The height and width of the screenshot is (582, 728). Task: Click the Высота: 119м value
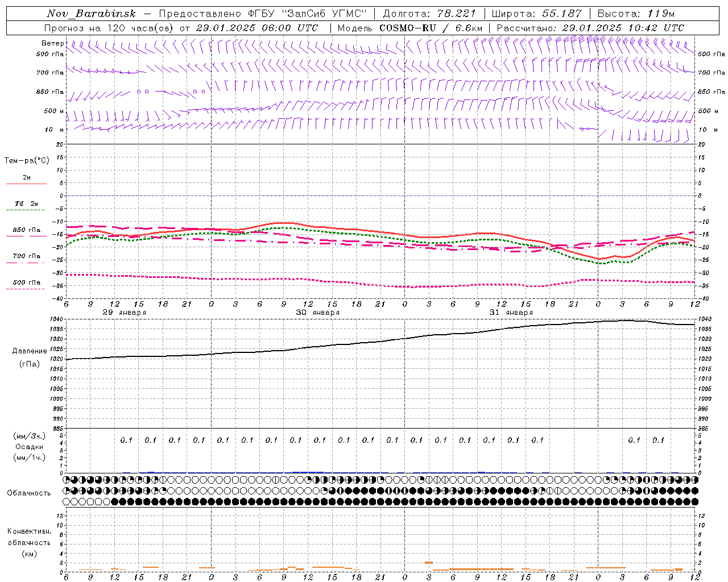point(636,14)
